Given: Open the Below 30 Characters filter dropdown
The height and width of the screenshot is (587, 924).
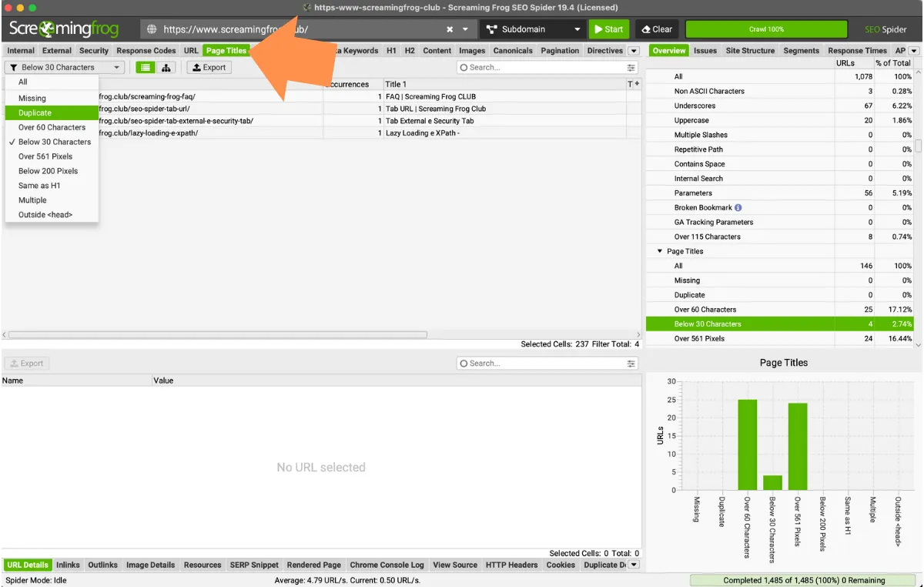Looking at the screenshot, I should tap(65, 68).
